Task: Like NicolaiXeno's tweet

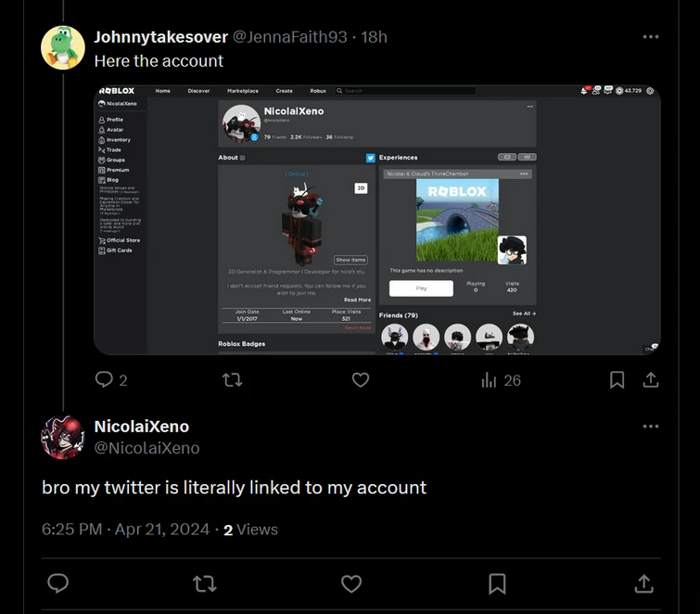Action: click(351, 583)
